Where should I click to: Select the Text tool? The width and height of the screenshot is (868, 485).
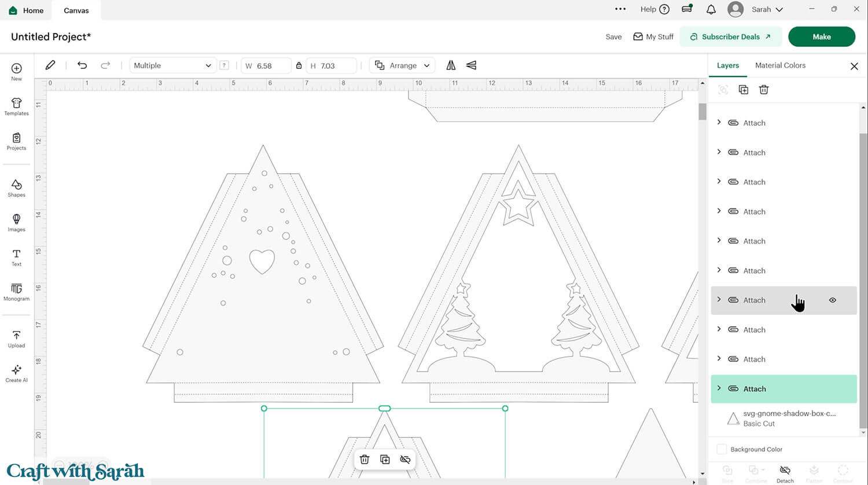pyautogui.click(x=16, y=257)
